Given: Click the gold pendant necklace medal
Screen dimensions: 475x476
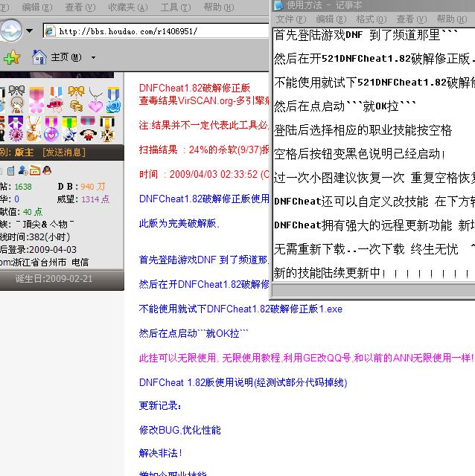Looking at the screenshot, I should tap(34, 129).
